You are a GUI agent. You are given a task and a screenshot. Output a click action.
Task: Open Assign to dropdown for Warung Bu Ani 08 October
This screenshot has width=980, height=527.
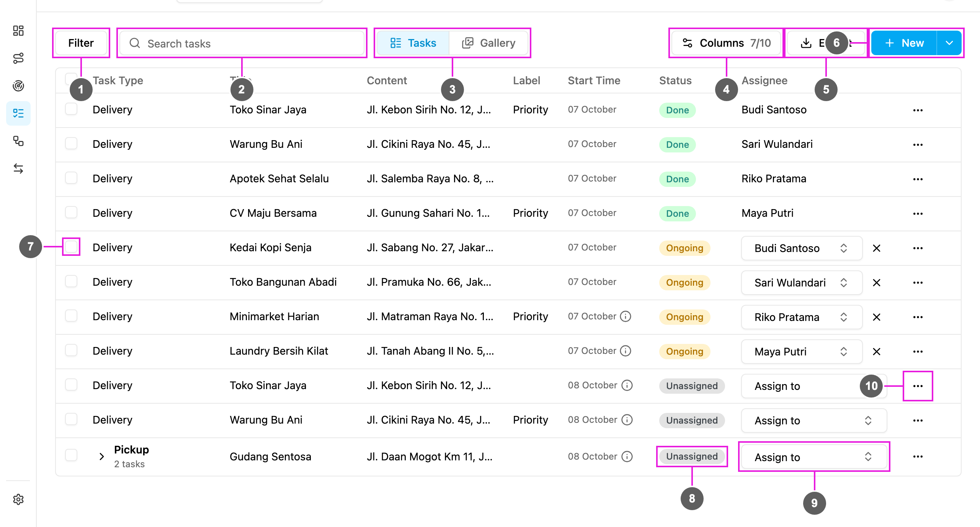(x=814, y=421)
